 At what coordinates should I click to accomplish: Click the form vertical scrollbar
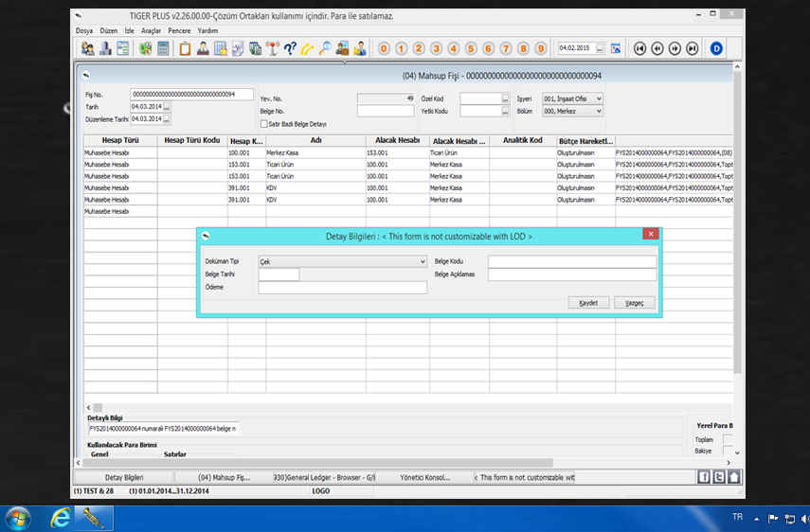[737, 222]
